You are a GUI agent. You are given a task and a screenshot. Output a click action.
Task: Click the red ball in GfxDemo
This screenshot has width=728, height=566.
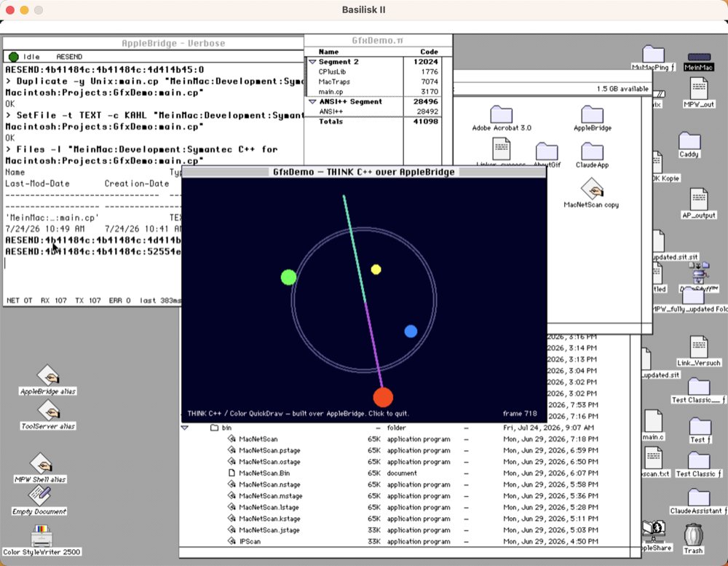(383, 397)
